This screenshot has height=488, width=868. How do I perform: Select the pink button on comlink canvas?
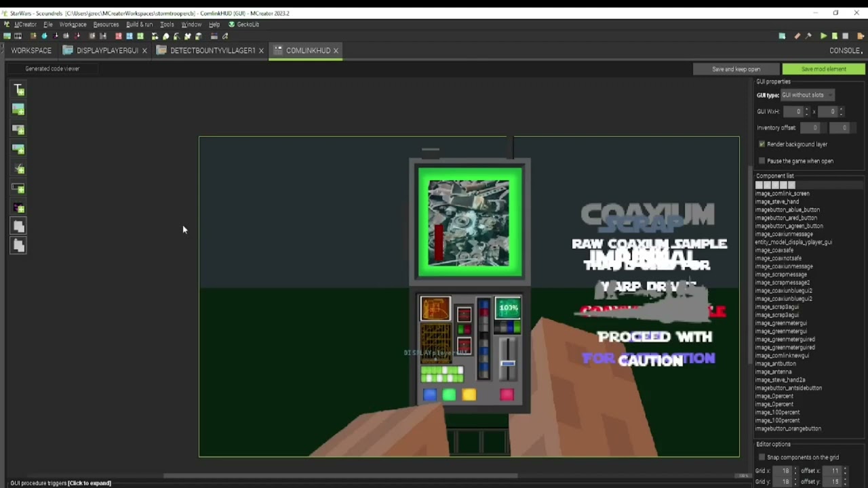(x=507, y=395)
